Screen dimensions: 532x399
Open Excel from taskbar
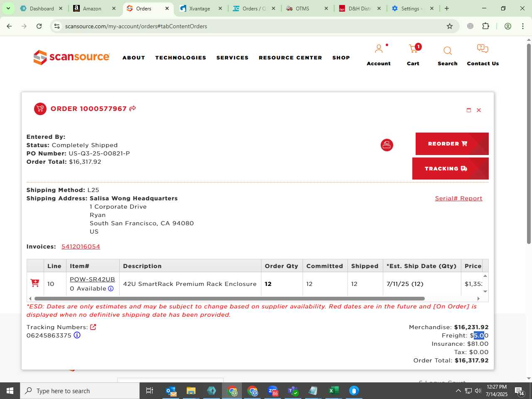[333, 391]
